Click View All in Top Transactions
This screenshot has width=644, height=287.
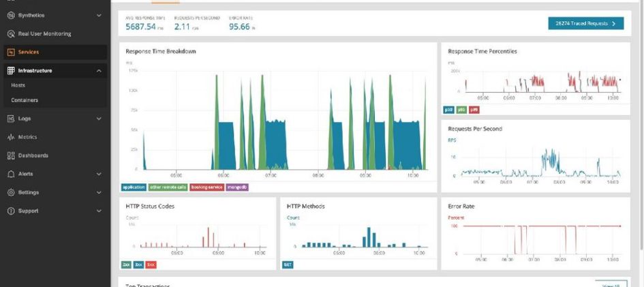(x=611, y=284)
